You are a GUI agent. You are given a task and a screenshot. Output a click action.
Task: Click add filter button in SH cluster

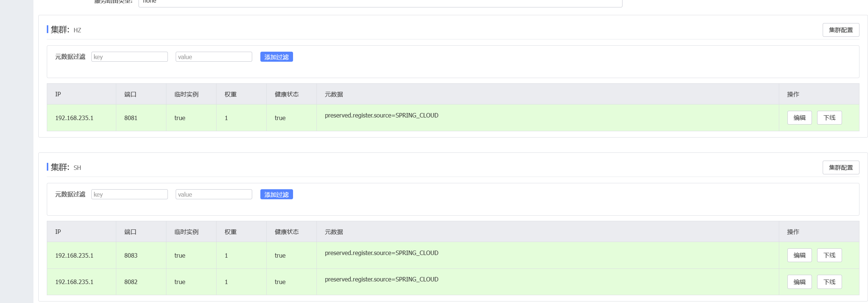coord(276,194)
